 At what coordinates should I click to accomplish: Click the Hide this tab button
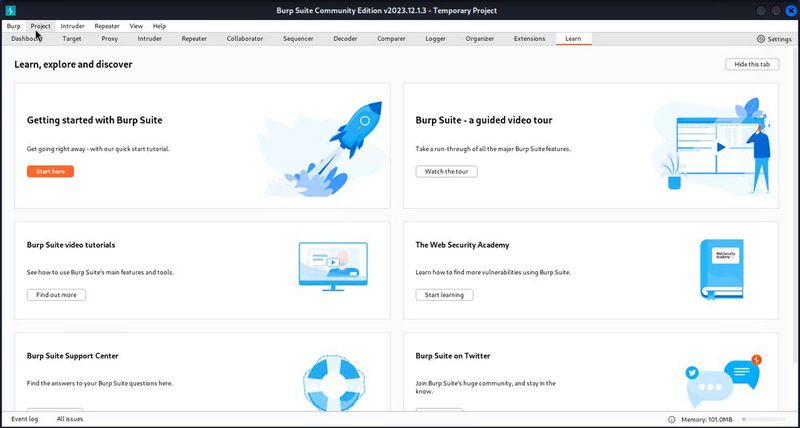point(752,64)
